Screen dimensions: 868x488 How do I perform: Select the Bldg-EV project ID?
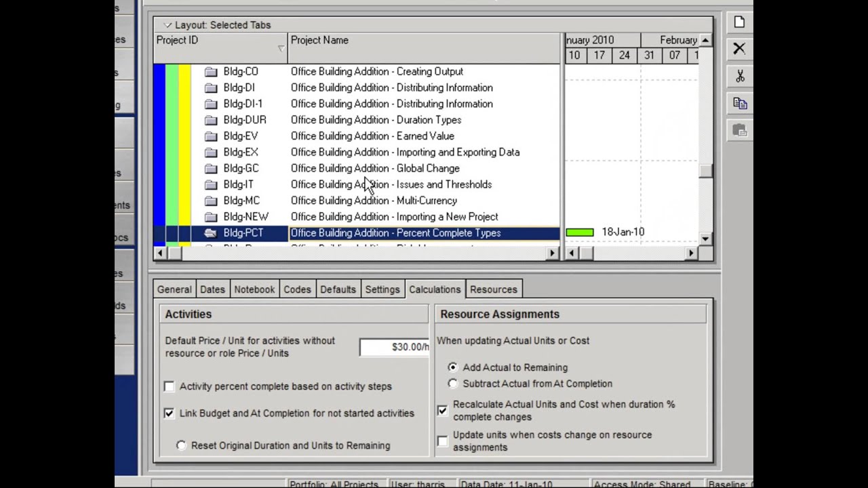(241, 136)
